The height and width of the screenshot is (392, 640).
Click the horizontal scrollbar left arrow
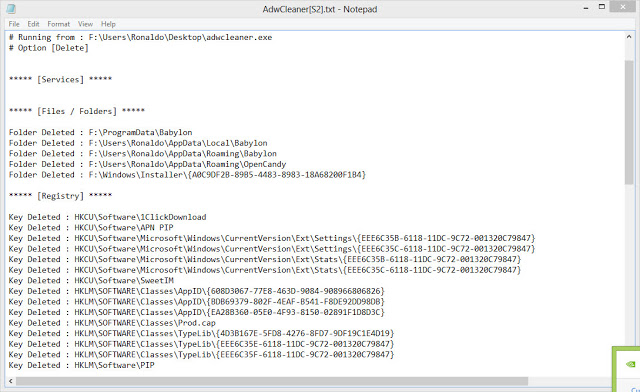tap(11, 381)
